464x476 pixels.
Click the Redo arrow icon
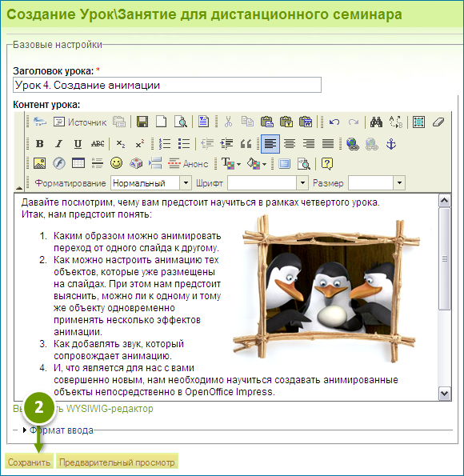(353, 122)
